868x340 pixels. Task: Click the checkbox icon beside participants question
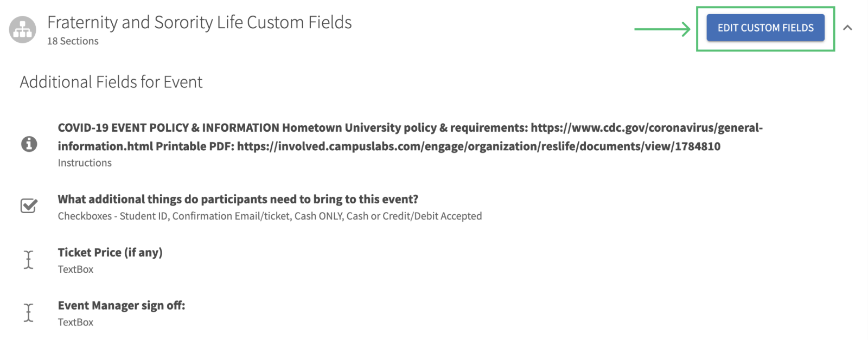click(29, 206)
